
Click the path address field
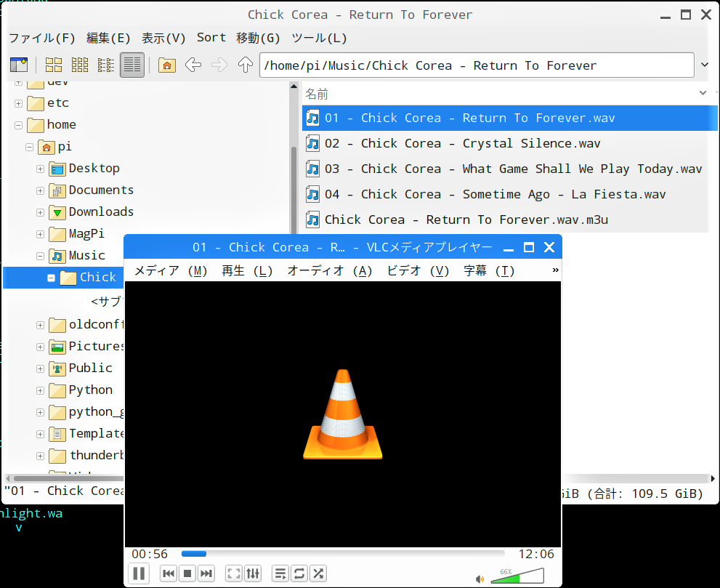[477, 65]
